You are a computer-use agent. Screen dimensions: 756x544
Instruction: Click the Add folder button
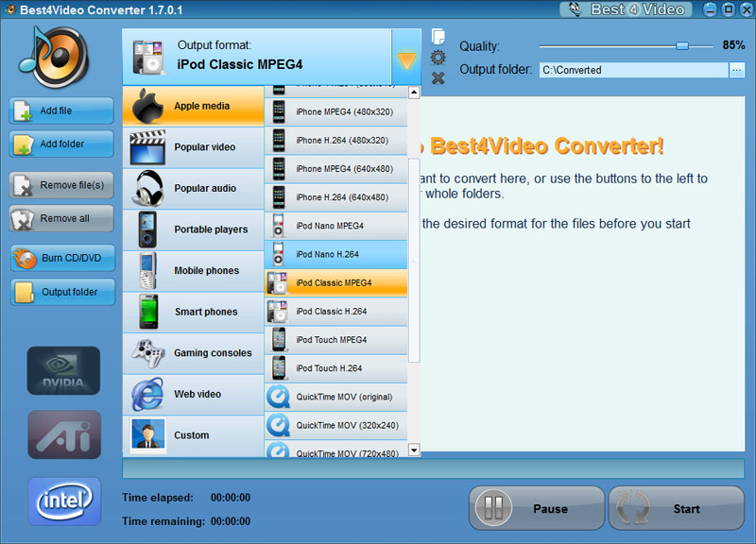[x=61, y=144]
